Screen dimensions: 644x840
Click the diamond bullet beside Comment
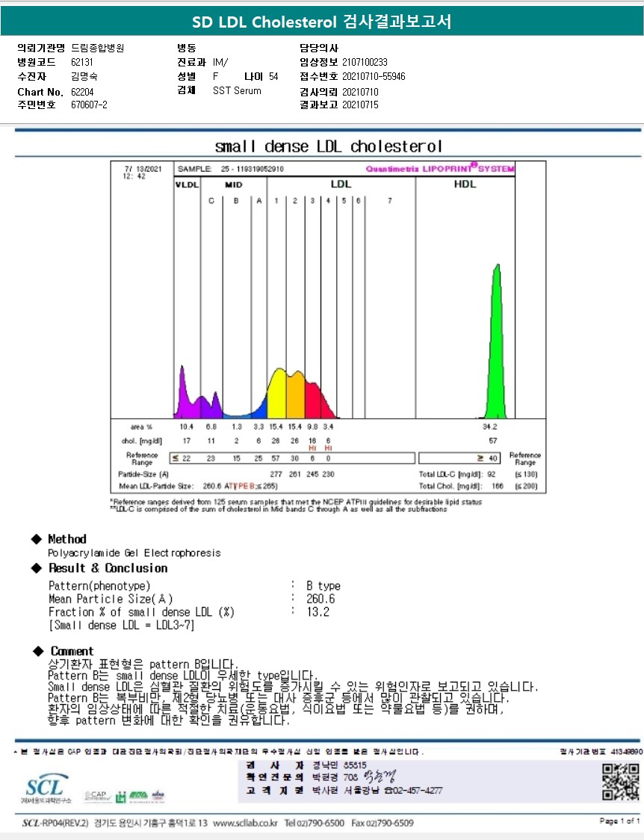click(x=36, y=651)
